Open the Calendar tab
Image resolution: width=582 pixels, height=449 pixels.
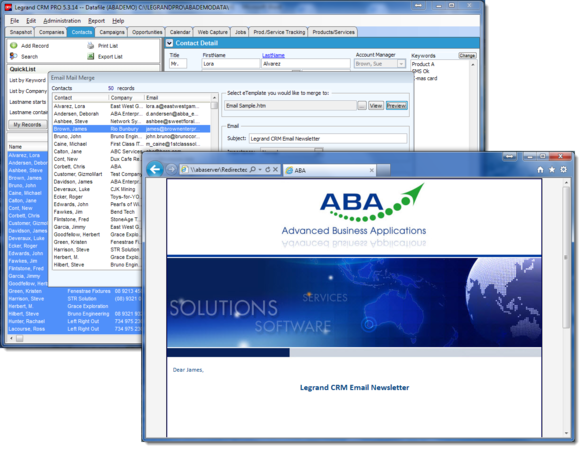point(180,32)
